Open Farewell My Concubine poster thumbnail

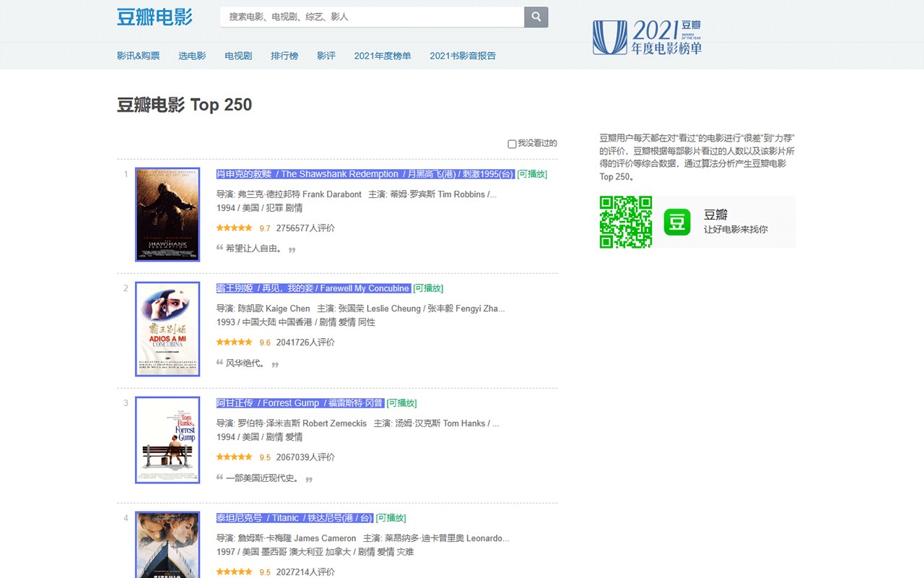167,329
